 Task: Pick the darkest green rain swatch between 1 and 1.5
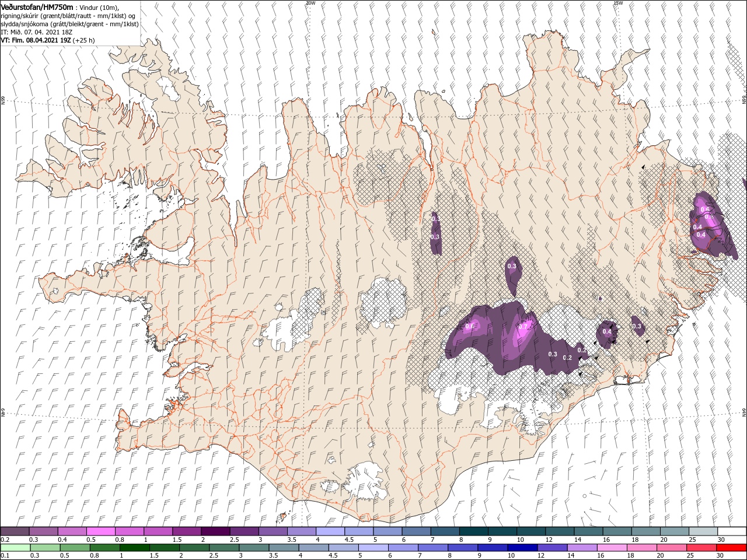click(135, 547)
